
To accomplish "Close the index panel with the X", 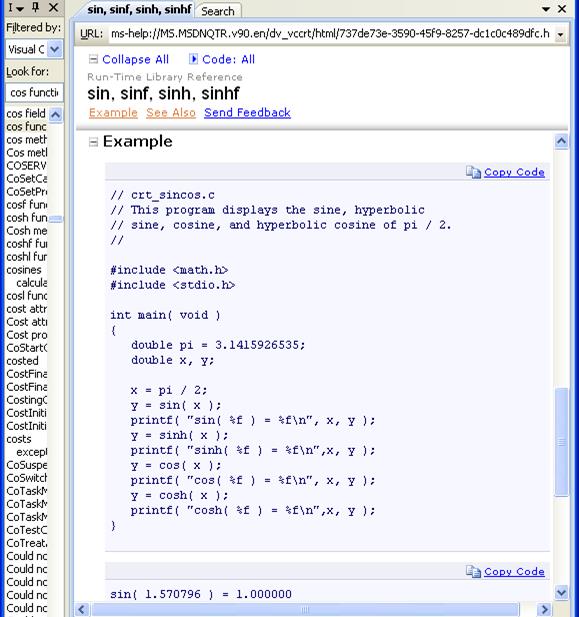I will (x=53, y=7).
